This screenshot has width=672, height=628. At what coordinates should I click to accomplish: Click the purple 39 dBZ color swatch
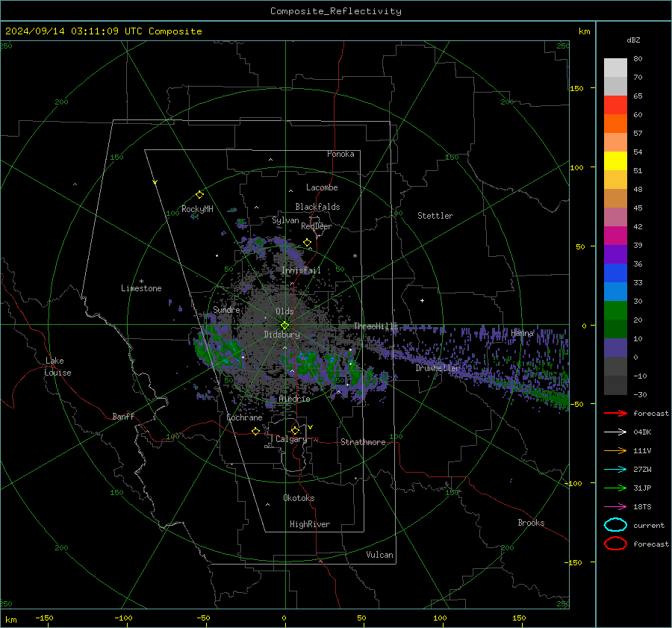coord(615,254)
